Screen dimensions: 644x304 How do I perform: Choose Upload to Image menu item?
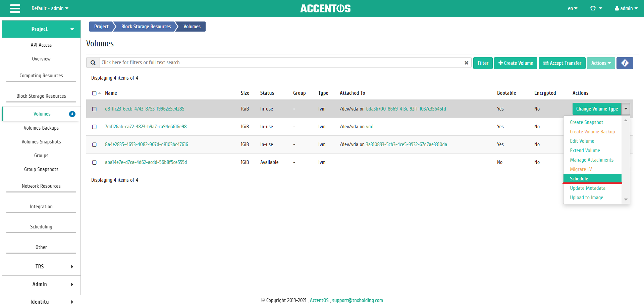pos(586,198)
